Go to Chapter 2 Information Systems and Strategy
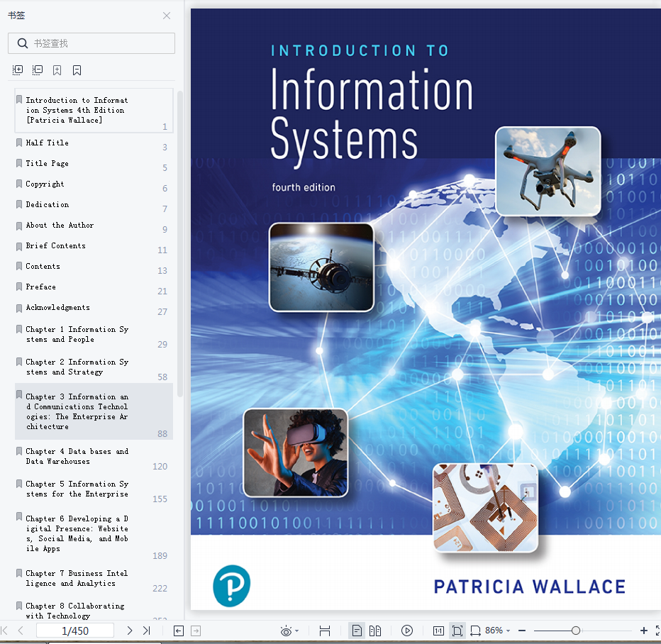Image resolution: width=661 pixels, height=644 pixels. tap(94, 368)
